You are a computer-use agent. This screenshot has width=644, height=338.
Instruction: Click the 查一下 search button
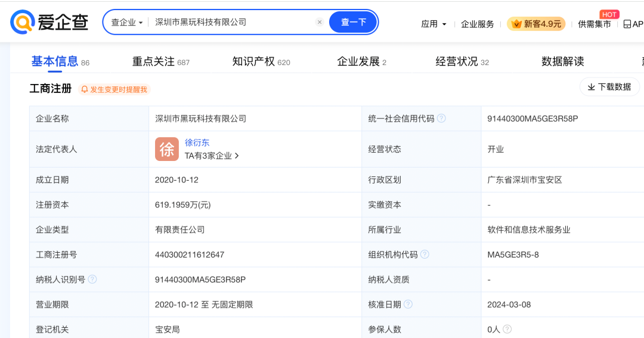coord(353,22)
